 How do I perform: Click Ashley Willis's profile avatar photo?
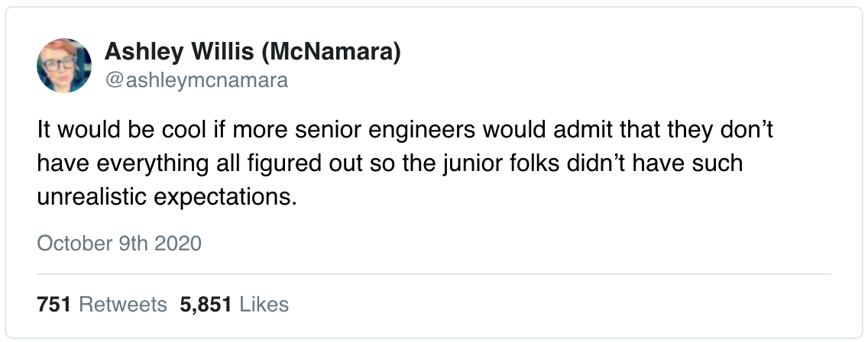point(64,66)
